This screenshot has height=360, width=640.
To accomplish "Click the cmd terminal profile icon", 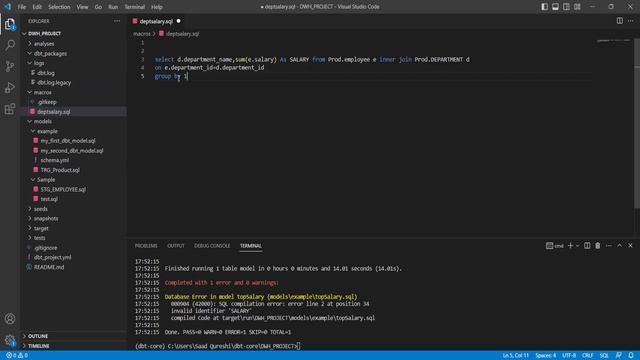I will (x=555, y=246).
